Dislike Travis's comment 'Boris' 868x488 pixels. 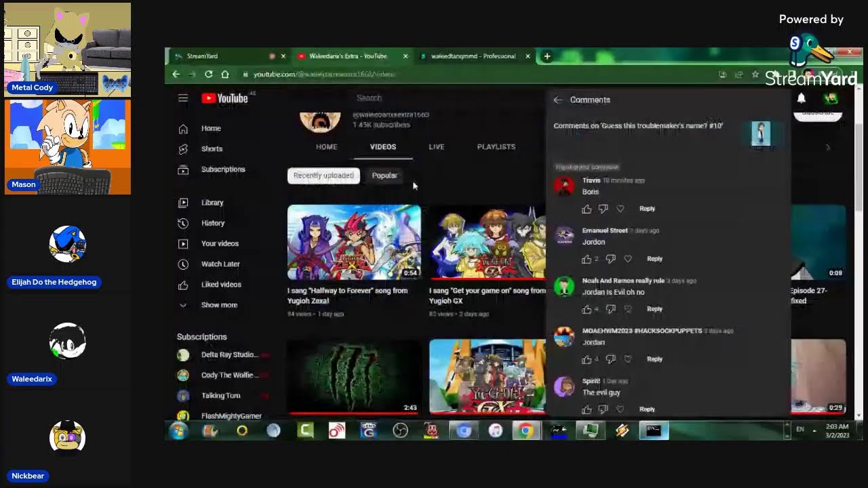[603, 209]
